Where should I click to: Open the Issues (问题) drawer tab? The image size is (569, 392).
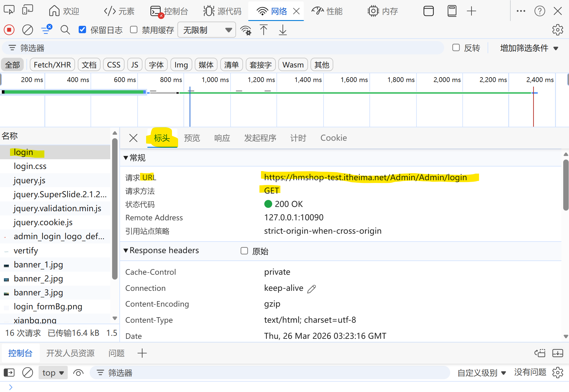pyautogui.click(x=117, y=353)
